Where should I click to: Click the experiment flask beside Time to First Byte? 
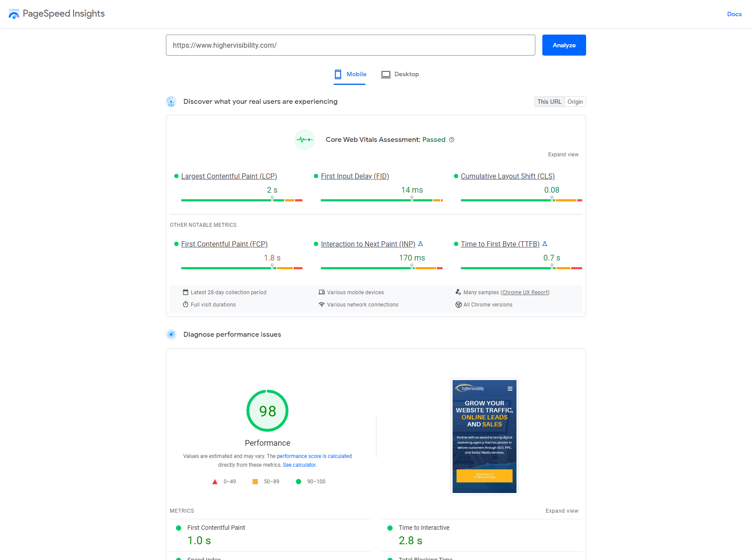[x=545, y=244]
